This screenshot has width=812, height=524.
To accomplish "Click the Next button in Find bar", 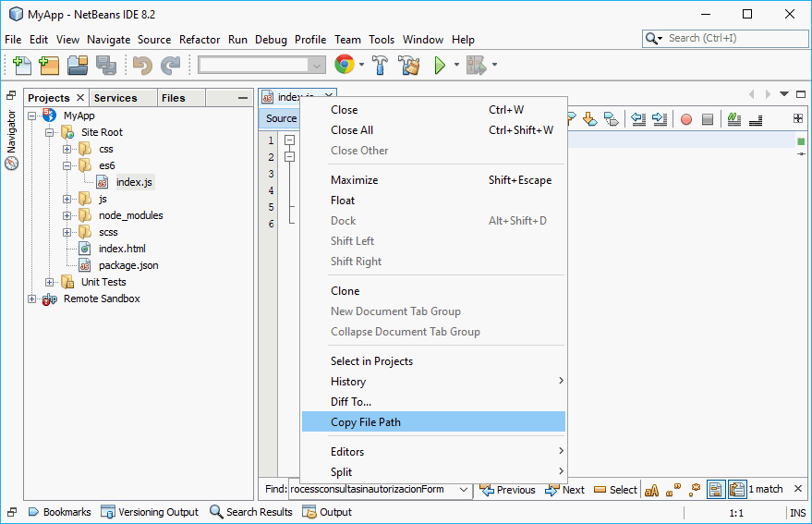I will pyautogui.click(x=564, y=490).
